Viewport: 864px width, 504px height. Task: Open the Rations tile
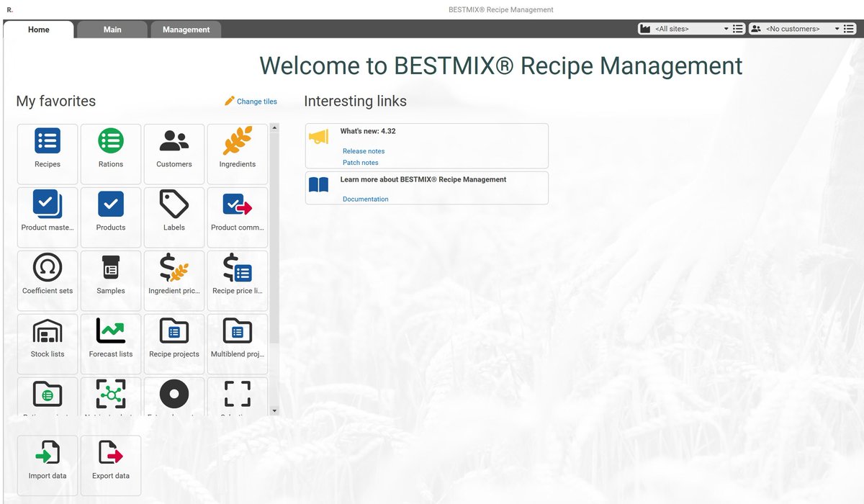(x=111, y=153)
